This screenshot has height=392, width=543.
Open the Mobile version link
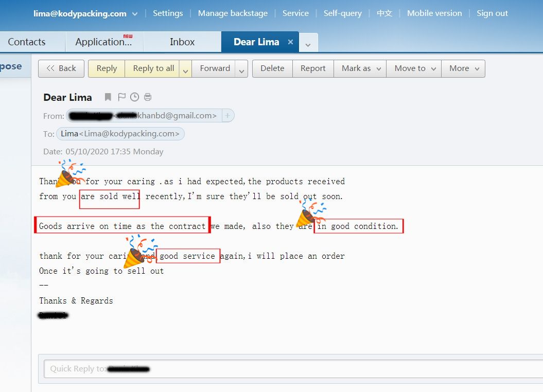point(434,13)
